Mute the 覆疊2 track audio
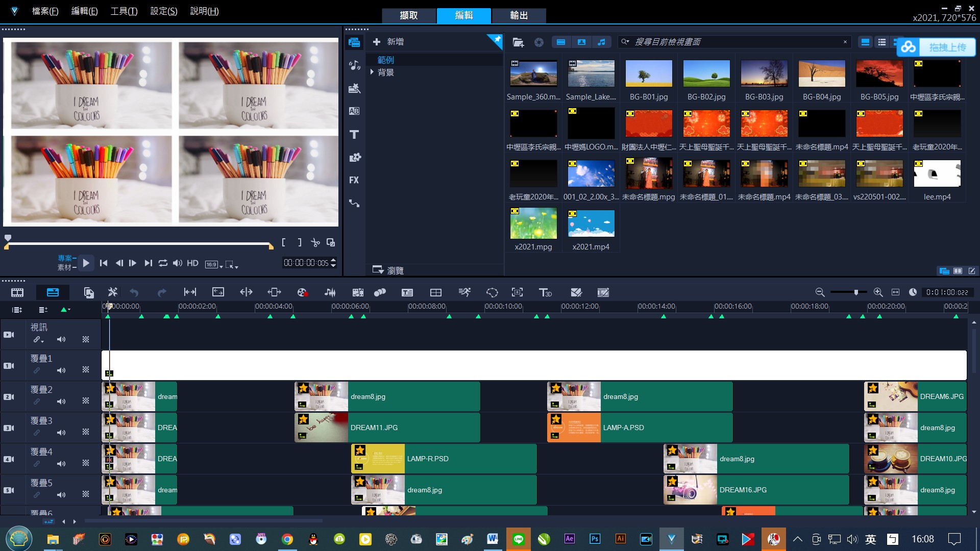Viewport: 980px width, 551px height. point(61,402)
